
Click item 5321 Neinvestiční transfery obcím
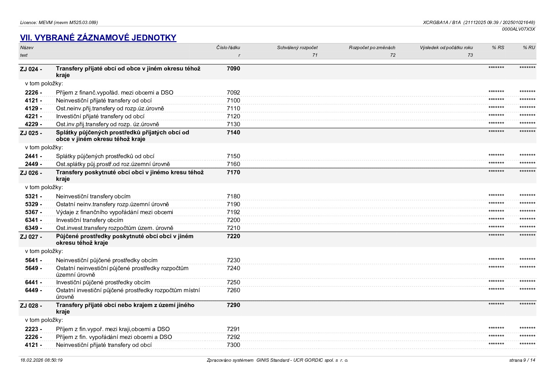coord(277,196)
